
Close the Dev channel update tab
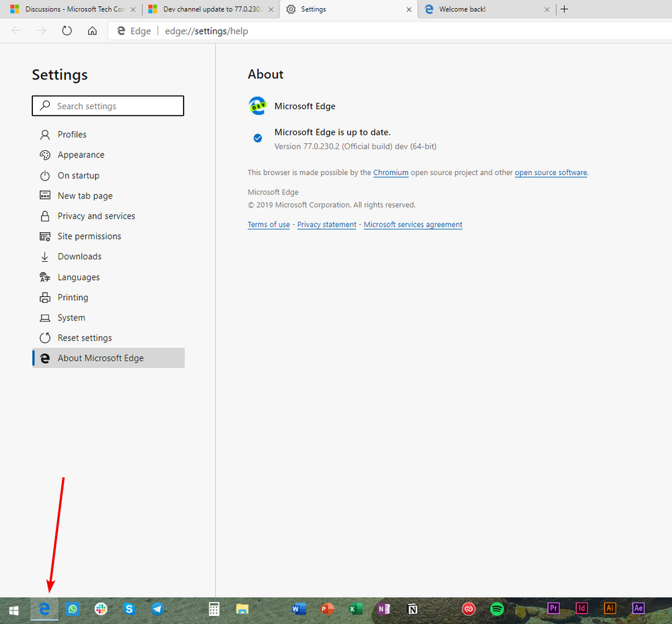(271, 9)
